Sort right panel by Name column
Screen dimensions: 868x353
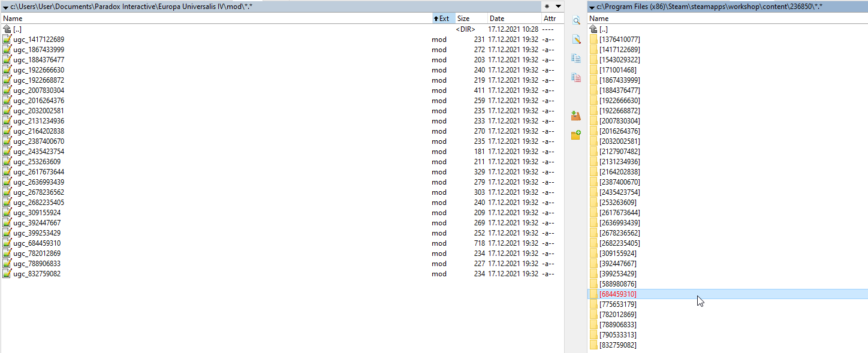click(x=728, y=19)
